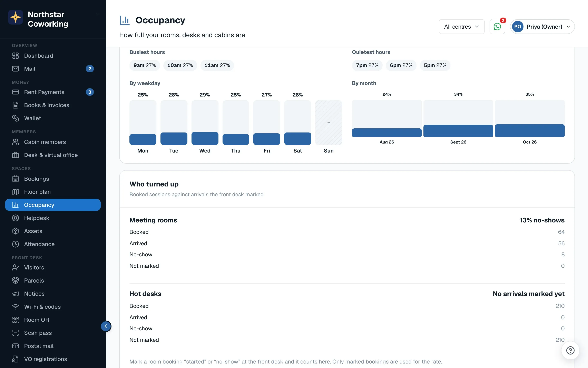Click the Books & Invoices document icon
Viewport: 588px width, 368px height.
tap(16, 105)
